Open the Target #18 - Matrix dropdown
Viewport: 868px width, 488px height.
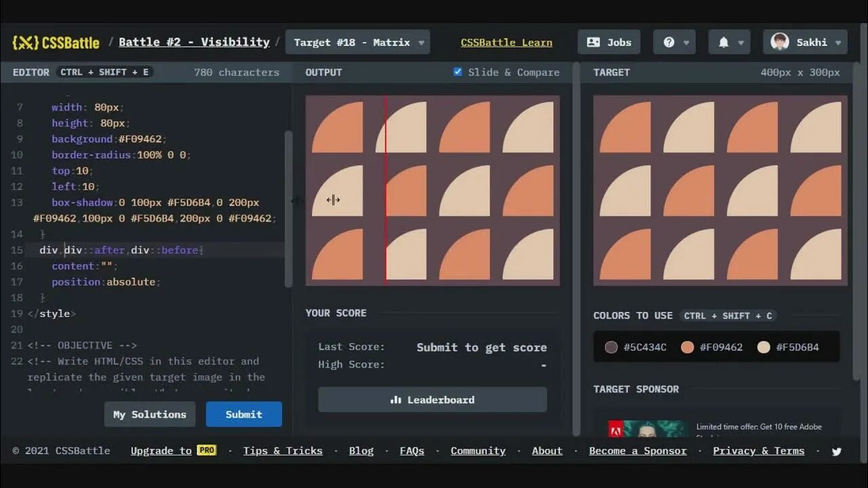(357, 42)
